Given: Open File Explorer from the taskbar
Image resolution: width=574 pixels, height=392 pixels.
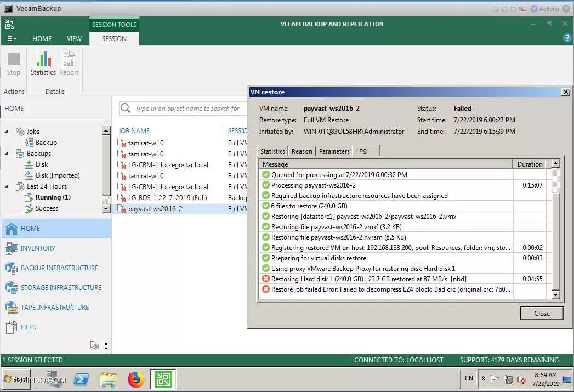Looking at the screenshot, I should 109,379.
